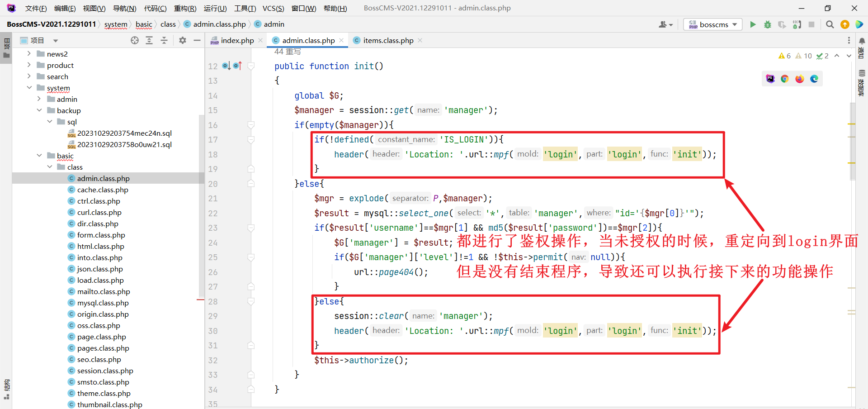Open the bosscms run configuration dropdown
Image resolution: width=868 pixels, height=409 pixels.
coord(712,24)
